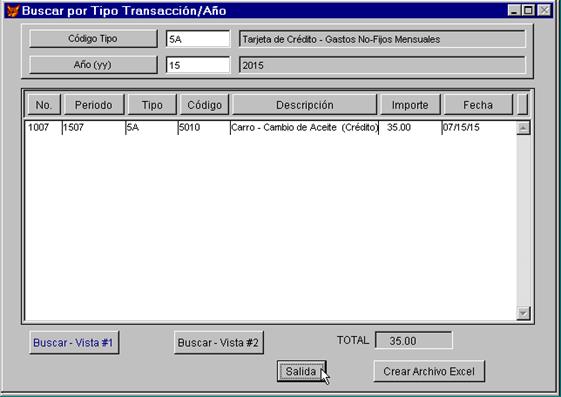Click the Importe column header
Viewport: 561px width, 397px height.
pos(410,105)
